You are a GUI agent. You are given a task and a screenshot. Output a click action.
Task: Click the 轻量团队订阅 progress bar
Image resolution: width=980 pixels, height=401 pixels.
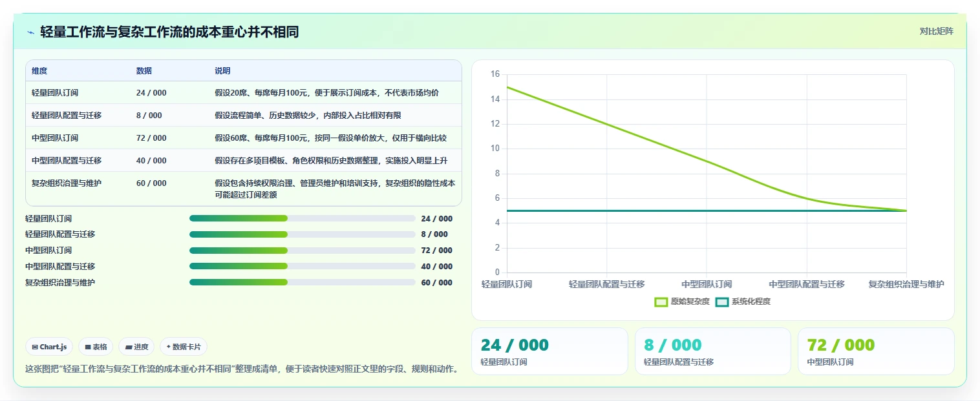302,218
